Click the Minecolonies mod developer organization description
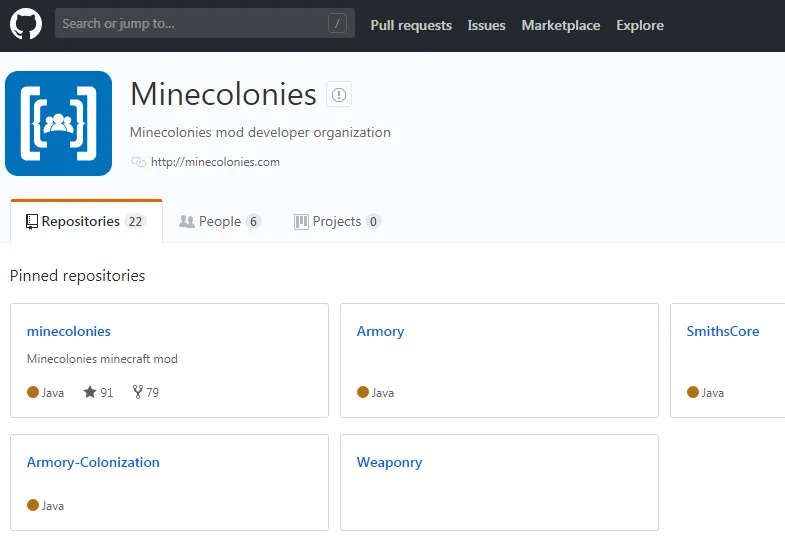 click(260, 133)
